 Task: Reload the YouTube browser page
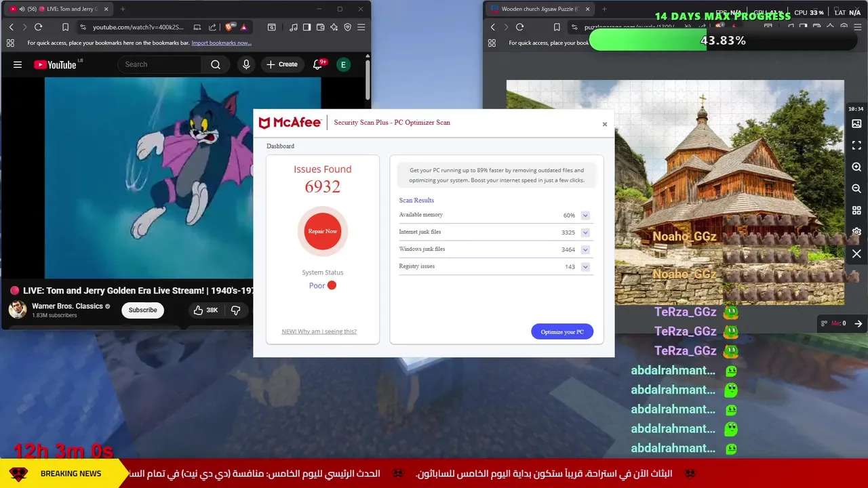pos(39,27)
